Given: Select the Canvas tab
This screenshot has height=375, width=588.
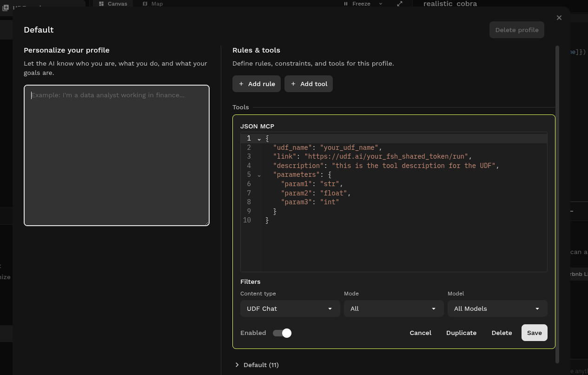Looking at the screenshot, I should [x=112, y=4].
